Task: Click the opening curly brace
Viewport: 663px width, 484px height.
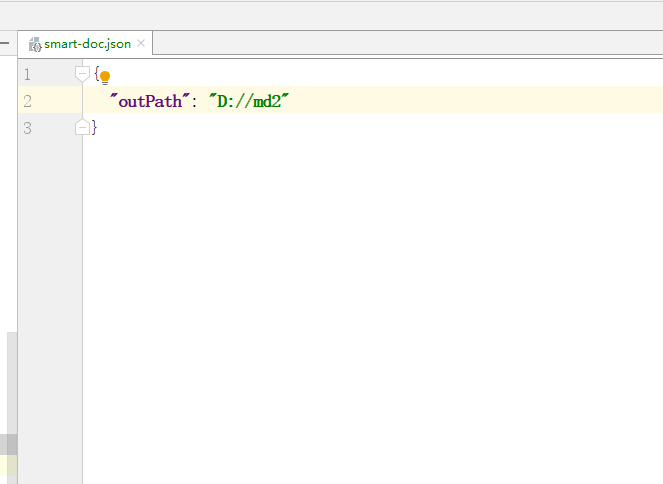Action: tap(96, 74)
